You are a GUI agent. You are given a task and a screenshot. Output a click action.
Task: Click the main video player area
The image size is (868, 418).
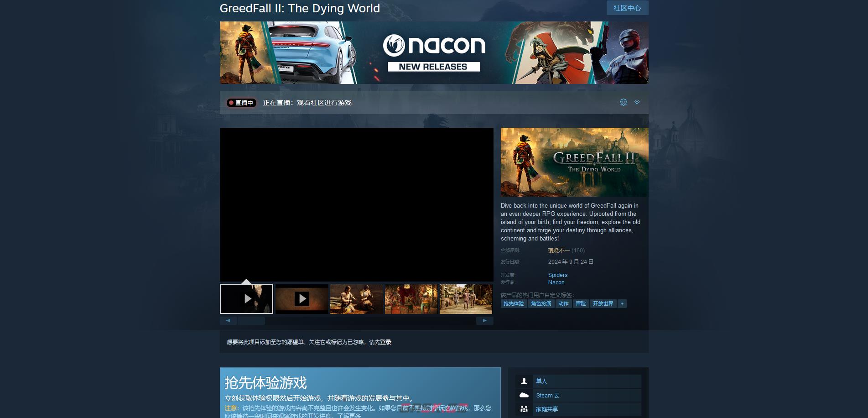tap(357, 204)
